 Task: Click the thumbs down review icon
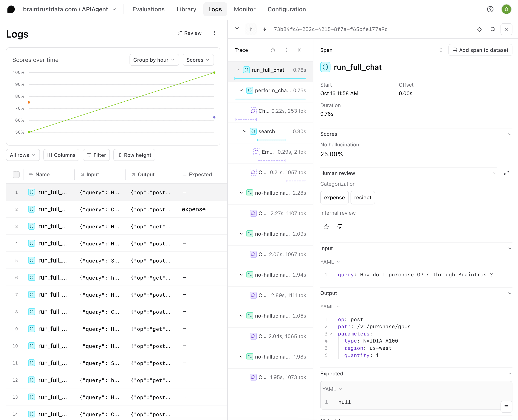(x=340, y=227)
